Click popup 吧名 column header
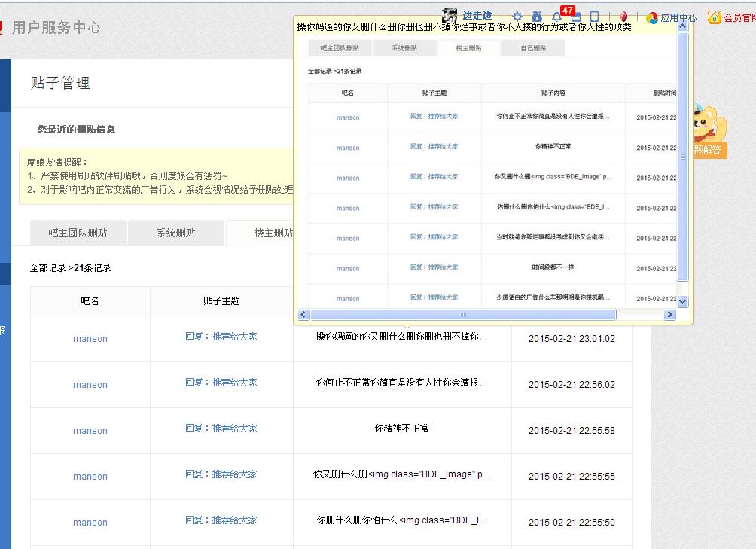Viewport: 756px width, 549px height. tap(348, 93)
